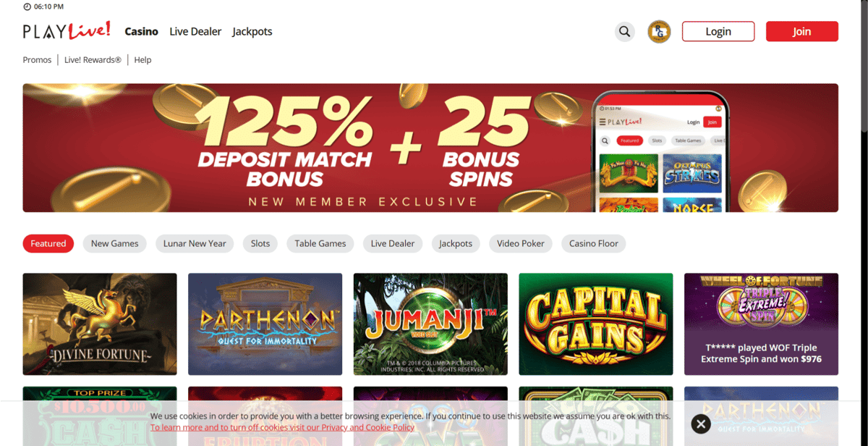Click the red Join button
This screenshot has height=446, width=868.
click(802, 31)
